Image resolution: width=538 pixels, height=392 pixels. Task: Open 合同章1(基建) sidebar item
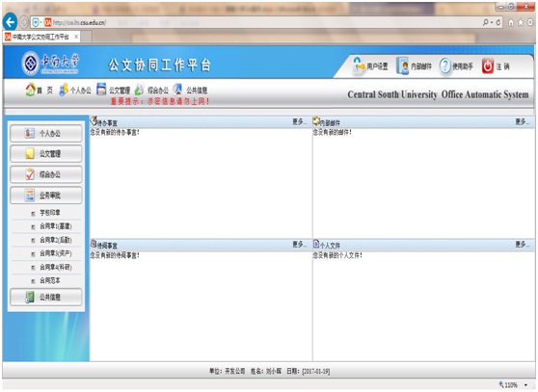click(x=55, y=226)
